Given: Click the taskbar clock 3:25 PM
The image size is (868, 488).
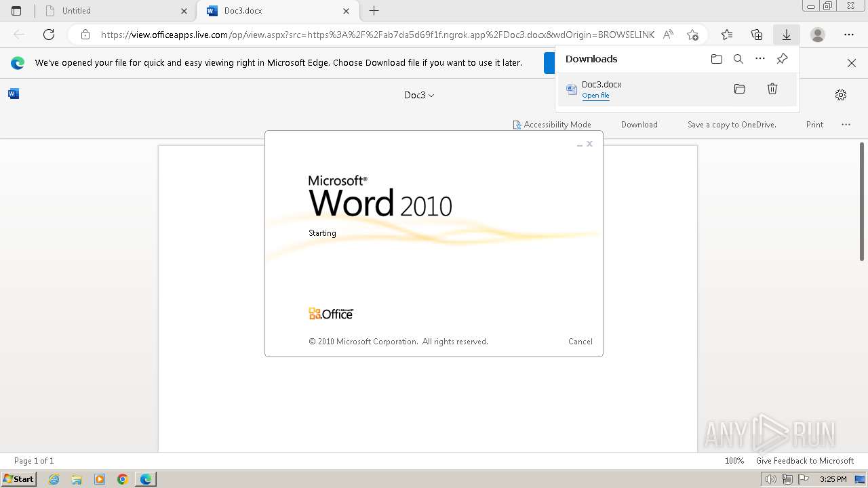Looking at the screenshot, I should pos(833,479).
